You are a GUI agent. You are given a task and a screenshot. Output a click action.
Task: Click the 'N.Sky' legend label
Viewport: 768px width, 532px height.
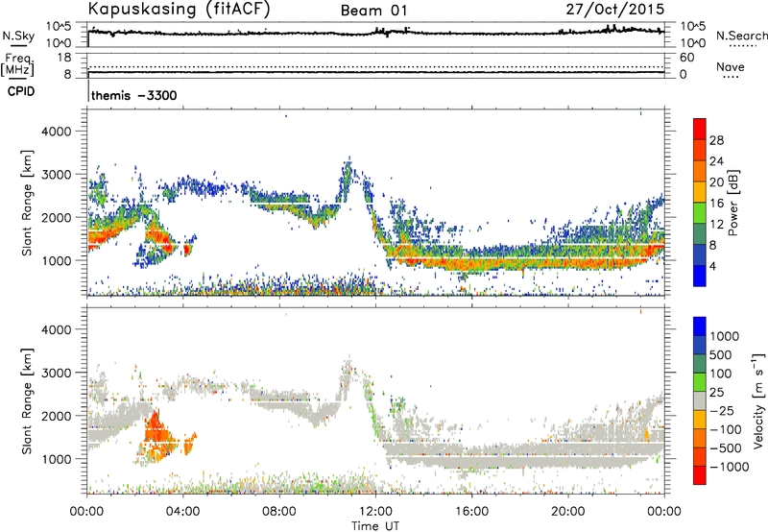tap(18, 36)
